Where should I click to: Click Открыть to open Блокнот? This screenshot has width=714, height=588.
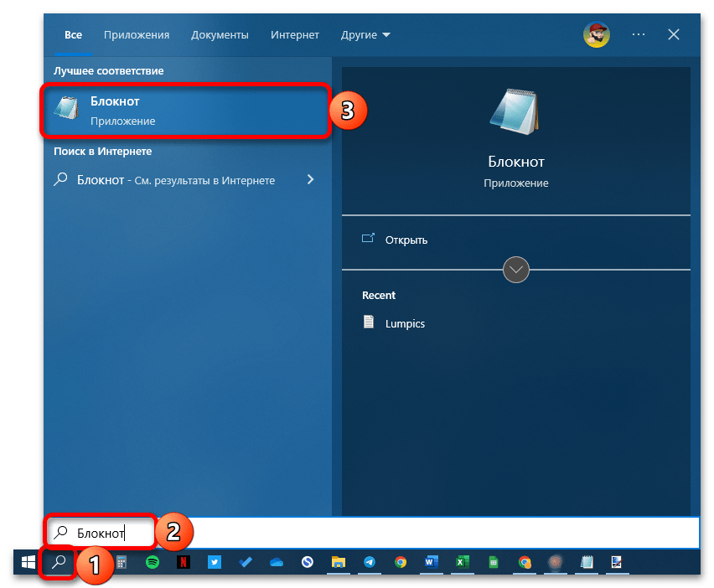point(406,240)
